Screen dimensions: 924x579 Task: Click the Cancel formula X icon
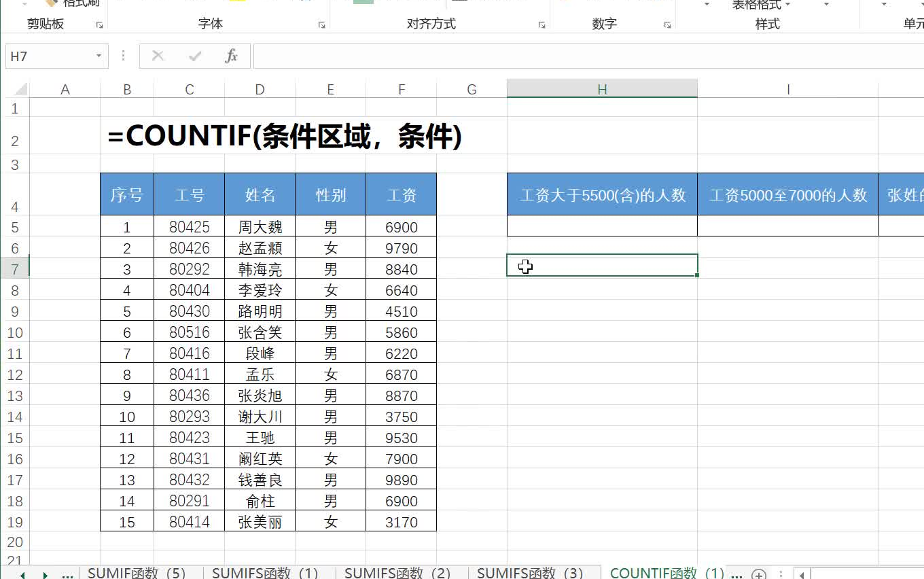click(x=158, y=56)
